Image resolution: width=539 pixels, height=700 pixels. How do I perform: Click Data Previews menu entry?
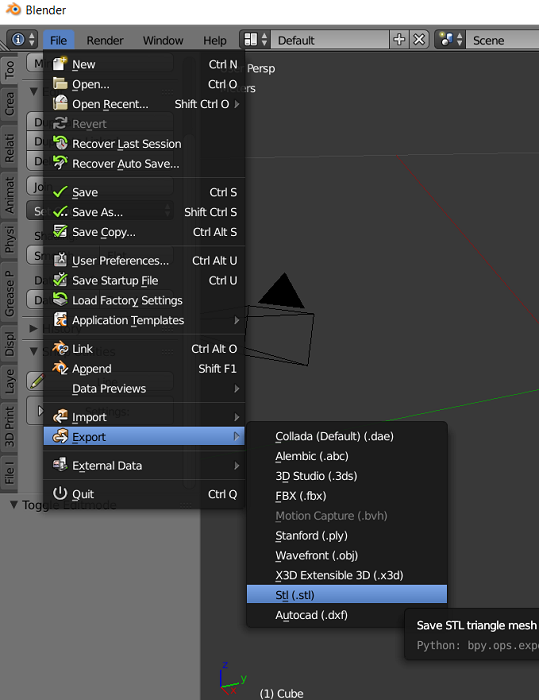click(144, 388)
